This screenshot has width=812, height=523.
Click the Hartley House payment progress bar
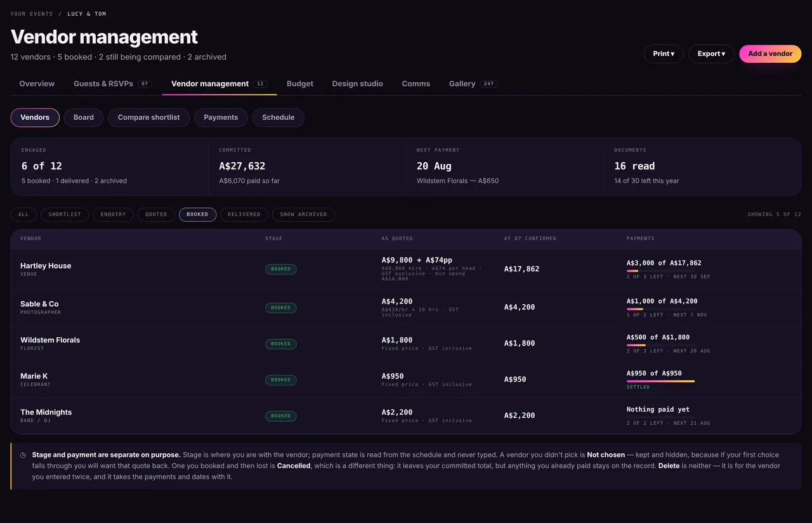[661, 271]
